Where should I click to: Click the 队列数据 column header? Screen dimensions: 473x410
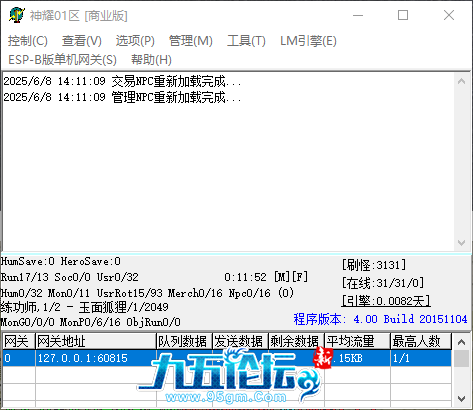click(184, 341)
